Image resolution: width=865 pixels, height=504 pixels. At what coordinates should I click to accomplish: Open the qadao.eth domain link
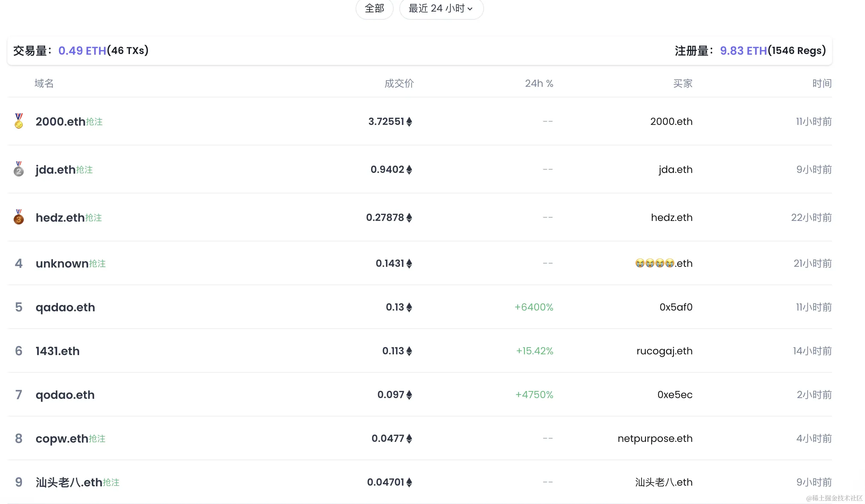pyautogui.click(x=65, y=307)
